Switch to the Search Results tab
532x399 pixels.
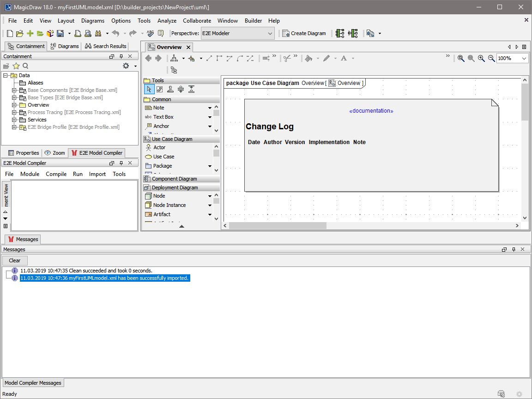pyautogui.click(x=106, y=46)
